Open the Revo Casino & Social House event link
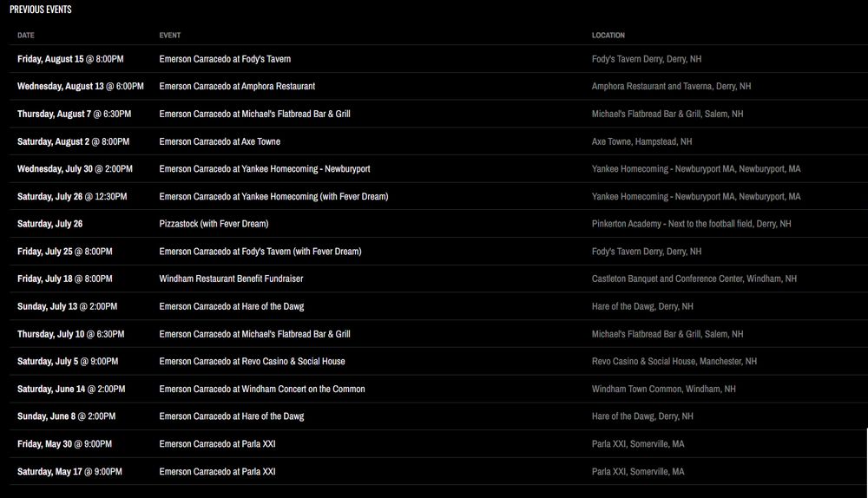The image size is (868, 498). click(252, 361)
